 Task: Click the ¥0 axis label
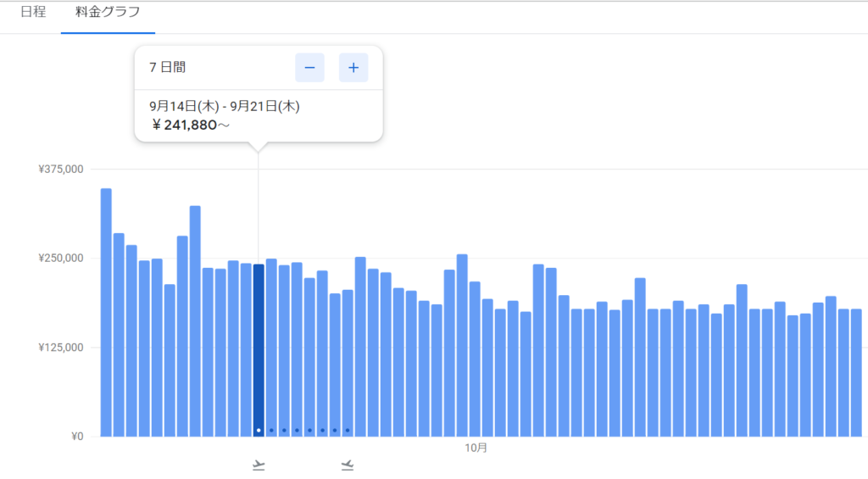[x=76, y=437]
